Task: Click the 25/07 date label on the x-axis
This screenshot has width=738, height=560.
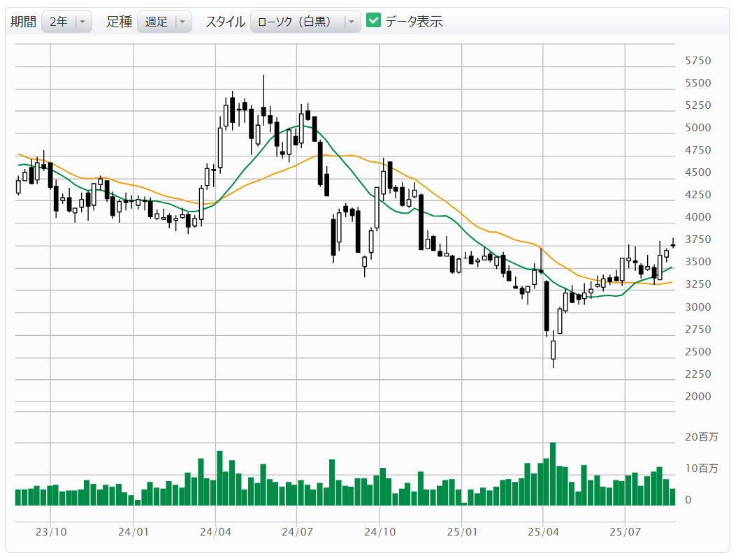Action: tap(625, 531)
